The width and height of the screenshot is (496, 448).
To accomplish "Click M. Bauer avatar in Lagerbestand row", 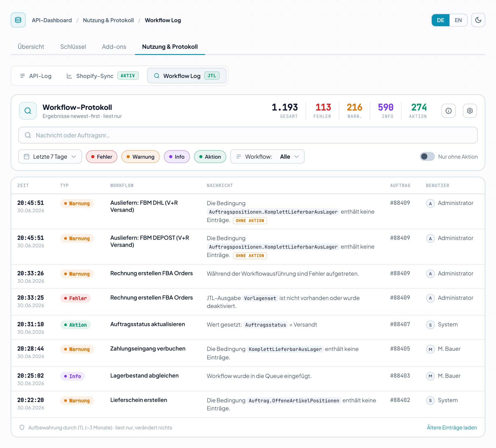I will point(430,376).
